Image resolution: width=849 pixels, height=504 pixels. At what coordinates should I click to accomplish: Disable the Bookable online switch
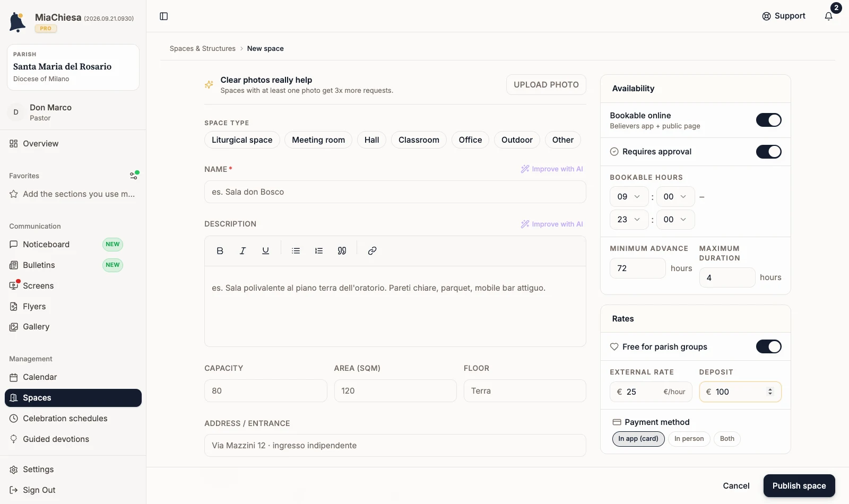tap(768, 120)
